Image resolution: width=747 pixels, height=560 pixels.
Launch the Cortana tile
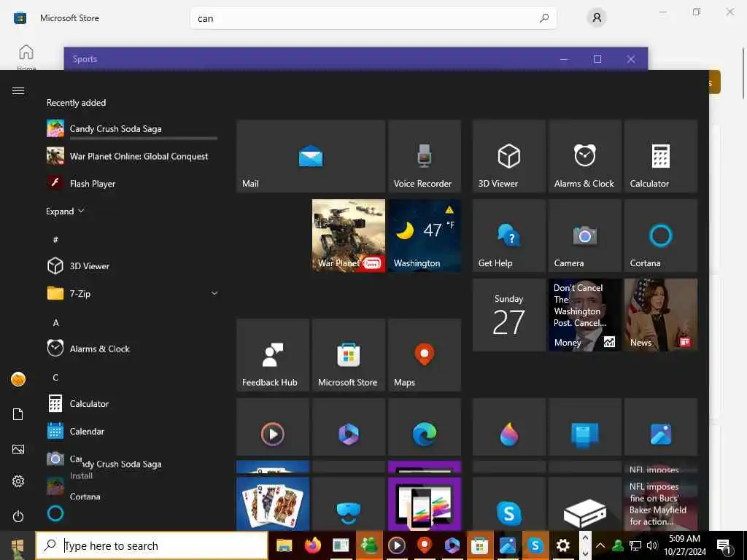click(660, 236)
